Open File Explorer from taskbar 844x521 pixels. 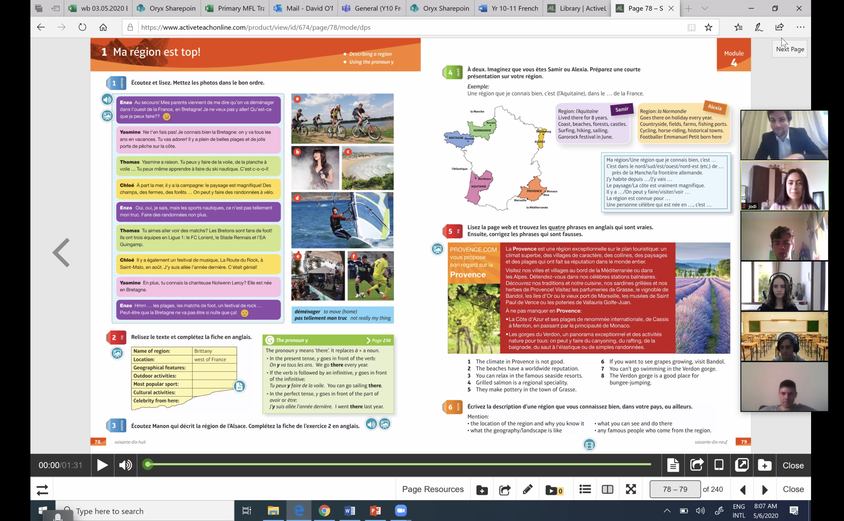tap(273, 511)
